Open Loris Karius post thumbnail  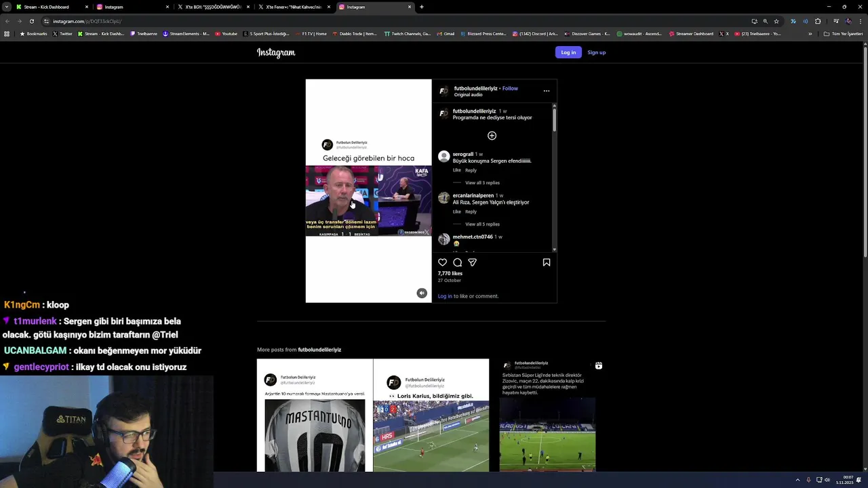coord(431,415)
